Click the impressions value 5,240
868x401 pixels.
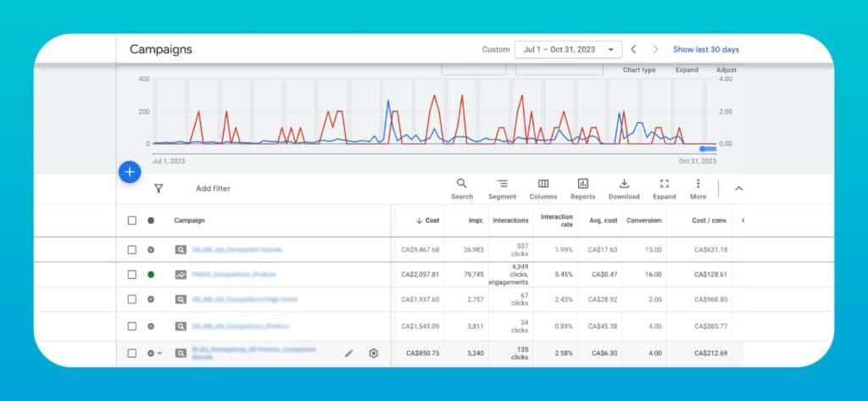point(476,354)
